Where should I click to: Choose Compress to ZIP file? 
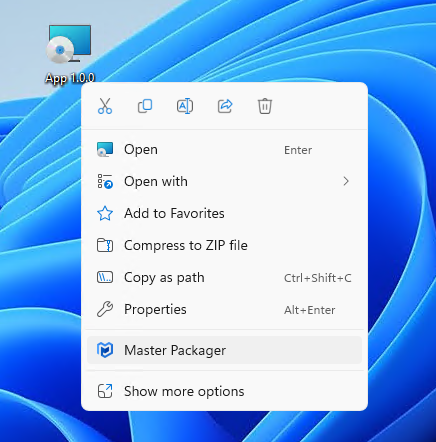pos(224,246)
